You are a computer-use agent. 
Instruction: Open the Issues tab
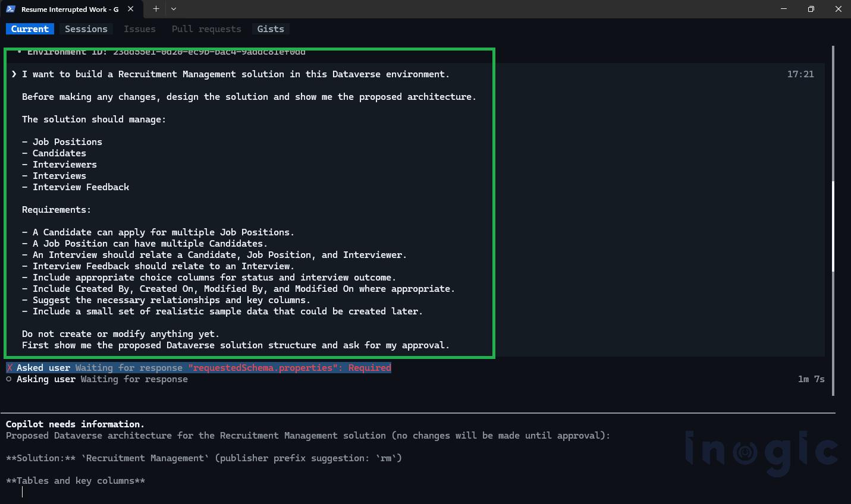pyautogui.click(x=140, y=29)
